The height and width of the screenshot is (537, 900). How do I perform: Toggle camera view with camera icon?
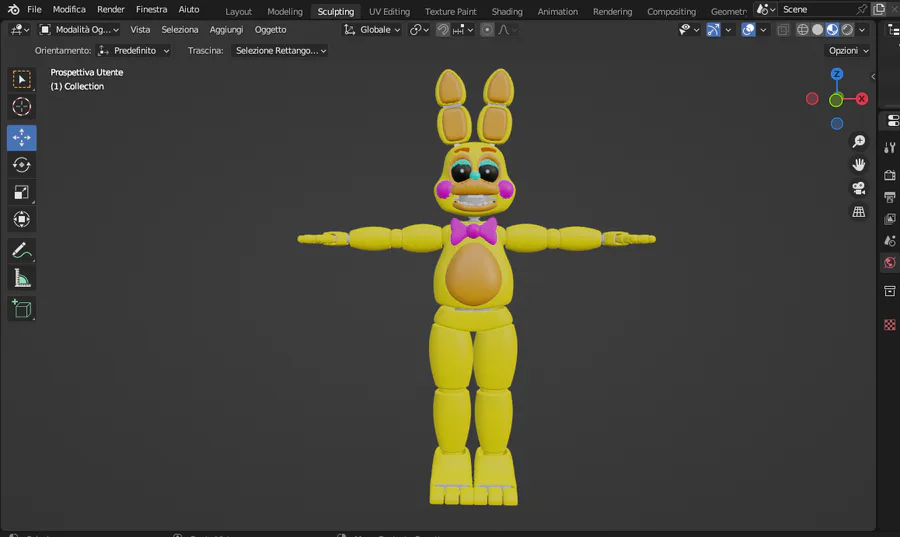click(859, 188)
